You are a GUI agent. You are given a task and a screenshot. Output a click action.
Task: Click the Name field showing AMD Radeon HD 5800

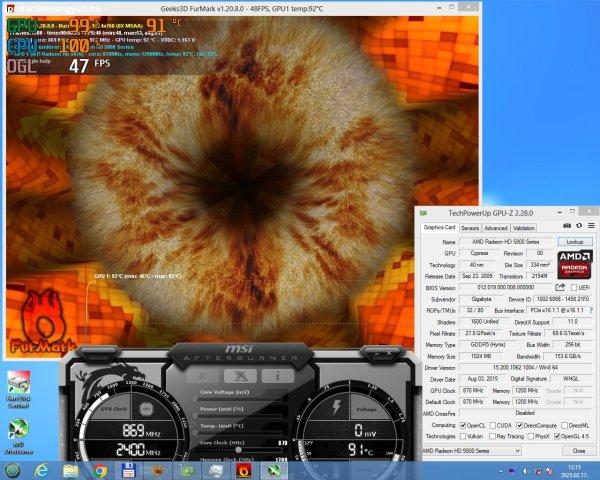coord(505,242)
